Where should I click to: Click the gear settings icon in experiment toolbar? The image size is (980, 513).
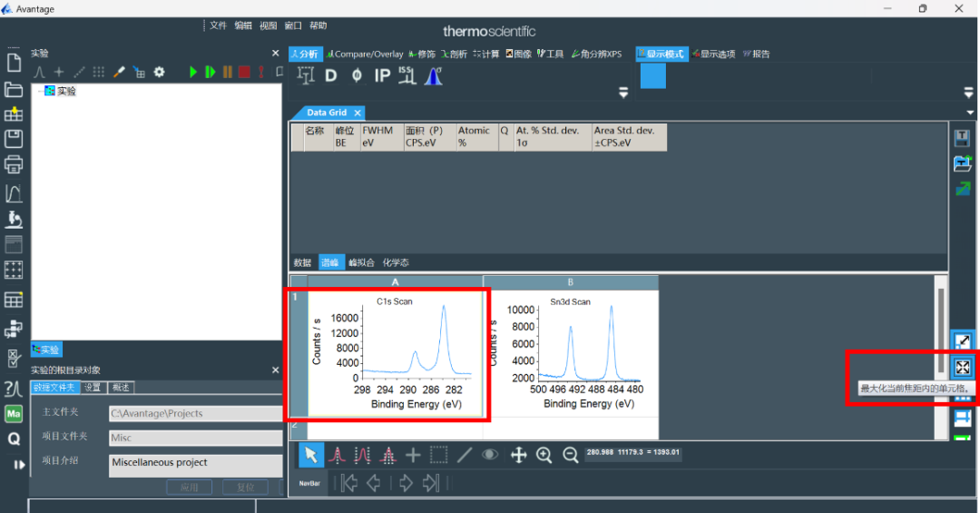tap(160, 72)
